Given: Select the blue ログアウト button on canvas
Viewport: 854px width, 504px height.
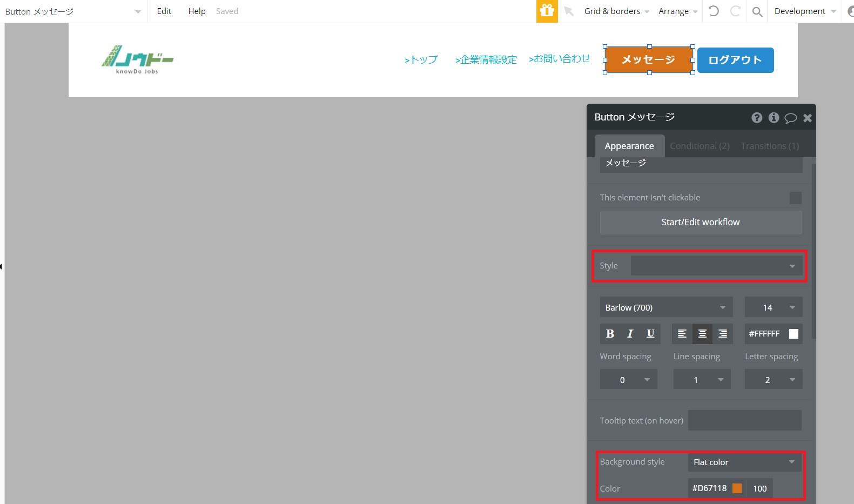Looking at the screenshot, I should point(735,60).
